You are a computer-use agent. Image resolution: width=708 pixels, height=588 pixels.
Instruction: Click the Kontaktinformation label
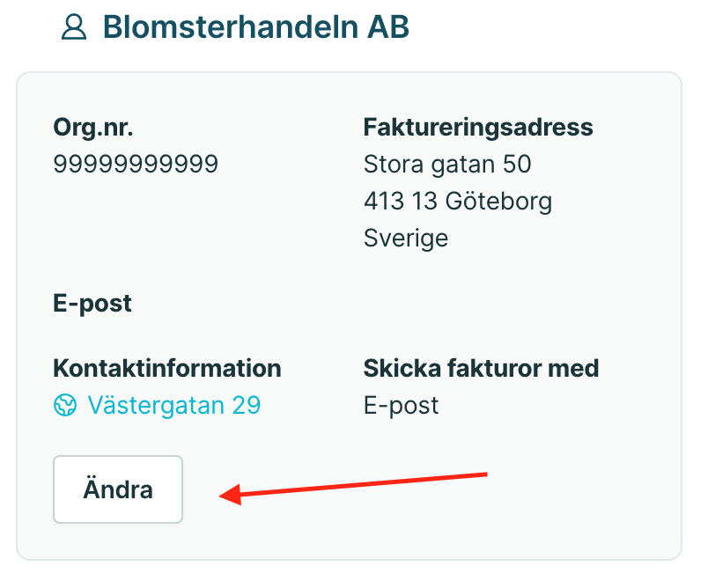pos(167,368)
